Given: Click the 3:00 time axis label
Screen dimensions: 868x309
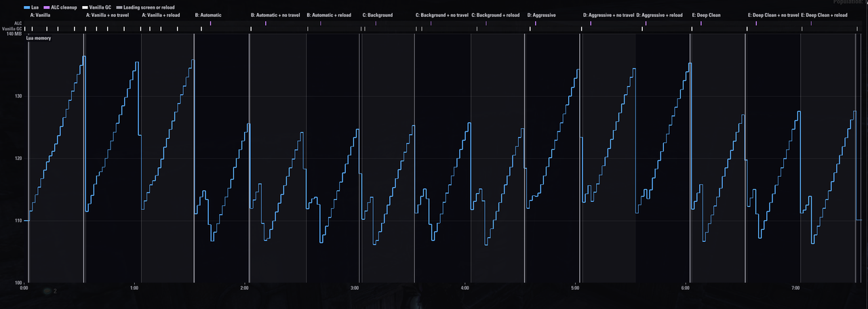Looking at the screenshot, I should click(355, 288).
